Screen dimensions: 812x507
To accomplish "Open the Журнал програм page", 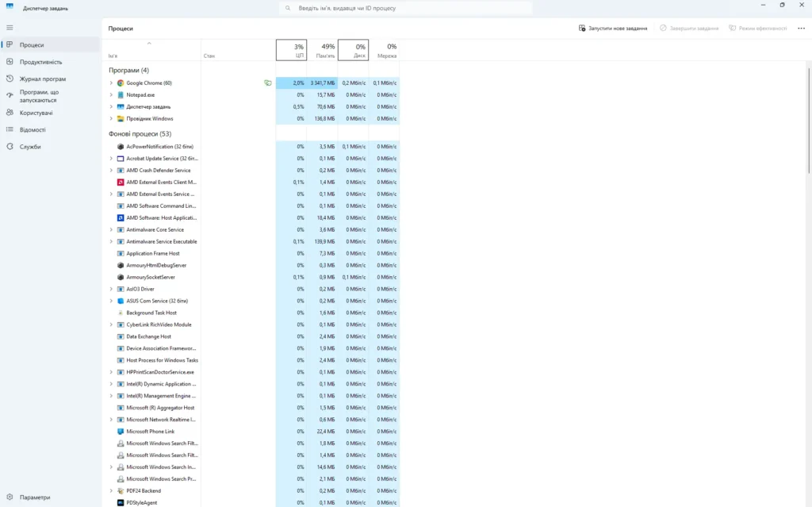I will [x=50, y=79].
